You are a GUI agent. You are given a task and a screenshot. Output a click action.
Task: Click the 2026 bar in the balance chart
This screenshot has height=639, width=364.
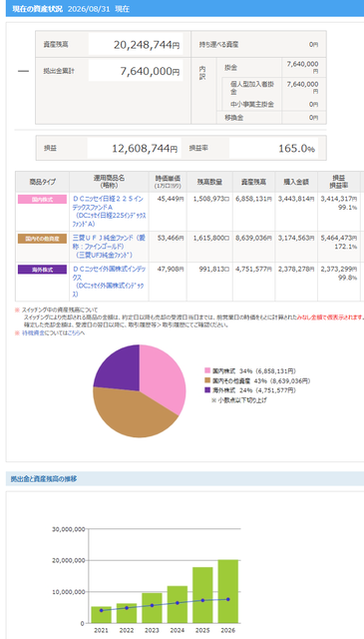pyautogui.click(x=228, y=591)
